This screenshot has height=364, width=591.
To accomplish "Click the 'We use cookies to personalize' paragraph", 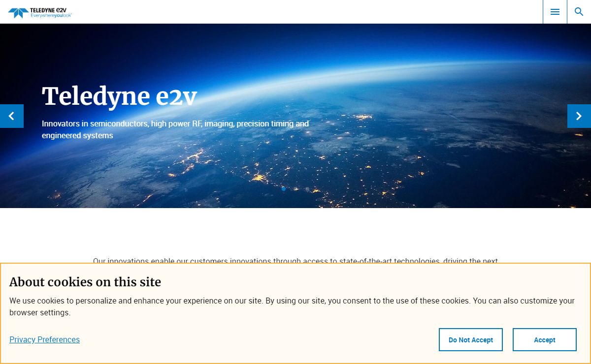I will tap(292, 306).
